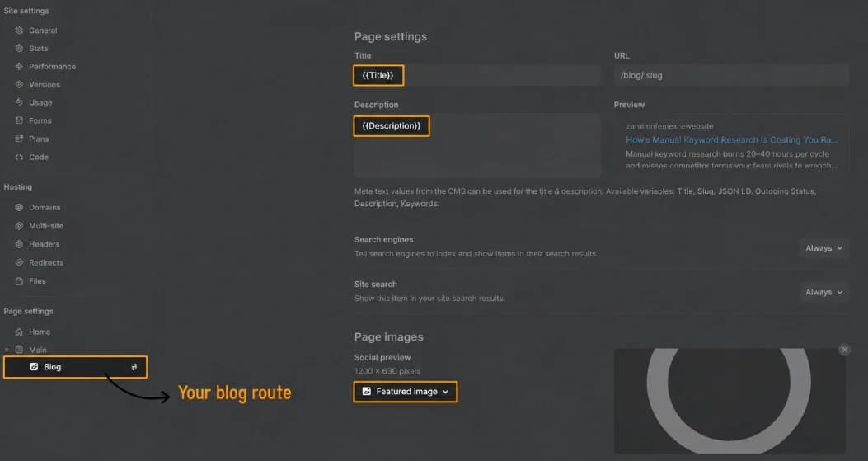Click the Performance icon in sidebar

20,66
